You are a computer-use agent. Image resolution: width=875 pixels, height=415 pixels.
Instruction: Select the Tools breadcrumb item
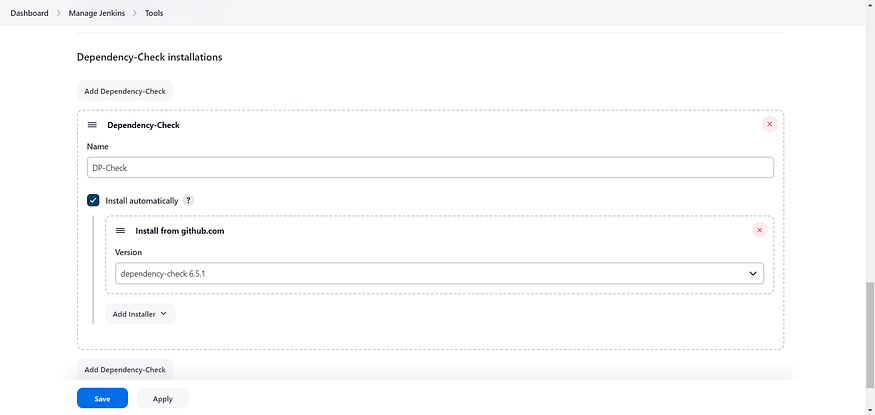coord(154,13)
